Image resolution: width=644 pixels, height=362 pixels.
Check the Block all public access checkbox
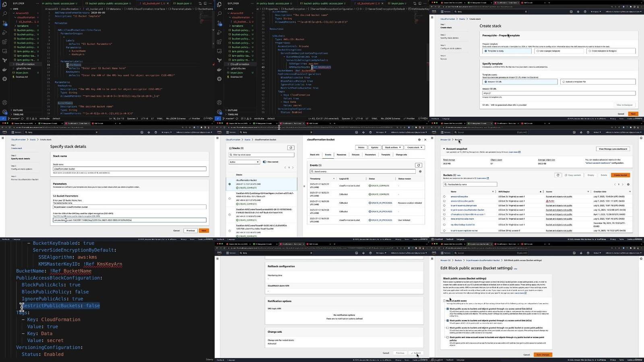point(444,301)
